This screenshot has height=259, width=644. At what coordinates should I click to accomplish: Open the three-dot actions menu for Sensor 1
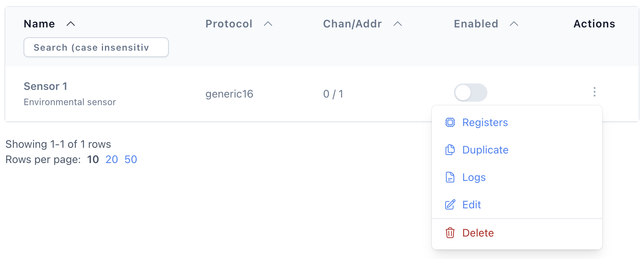tap(595, 92)
